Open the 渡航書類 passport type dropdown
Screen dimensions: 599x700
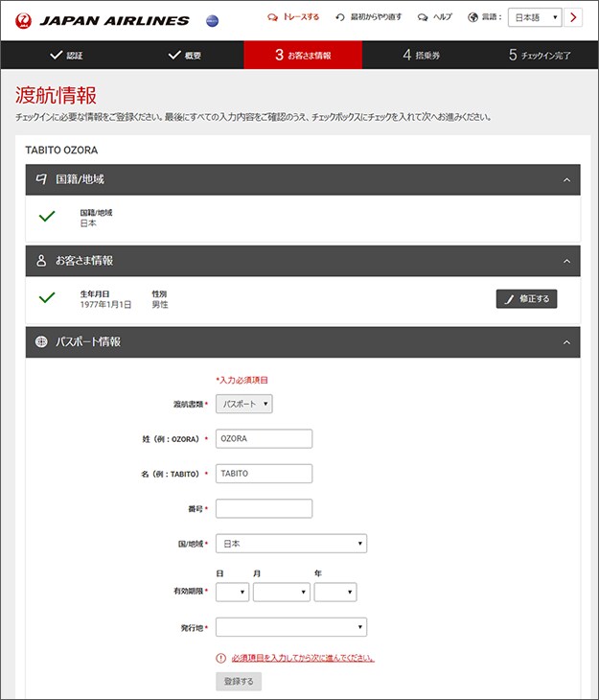(244, 405)
